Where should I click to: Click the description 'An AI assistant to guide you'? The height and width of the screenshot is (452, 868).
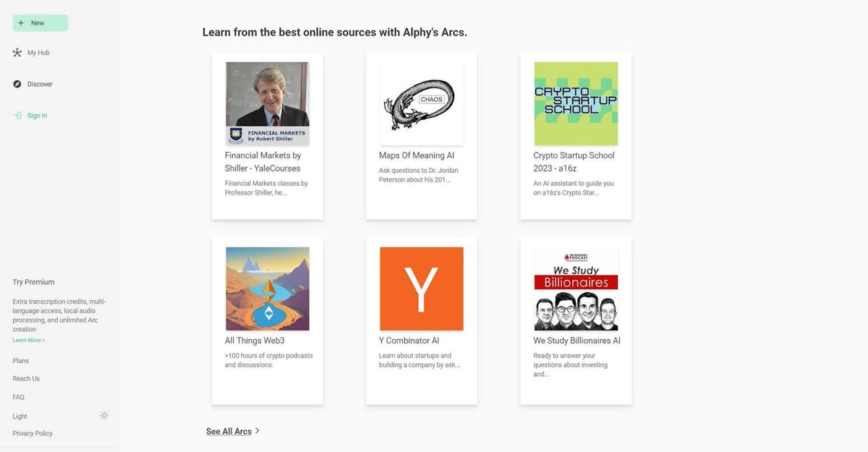tap(574, 188)
